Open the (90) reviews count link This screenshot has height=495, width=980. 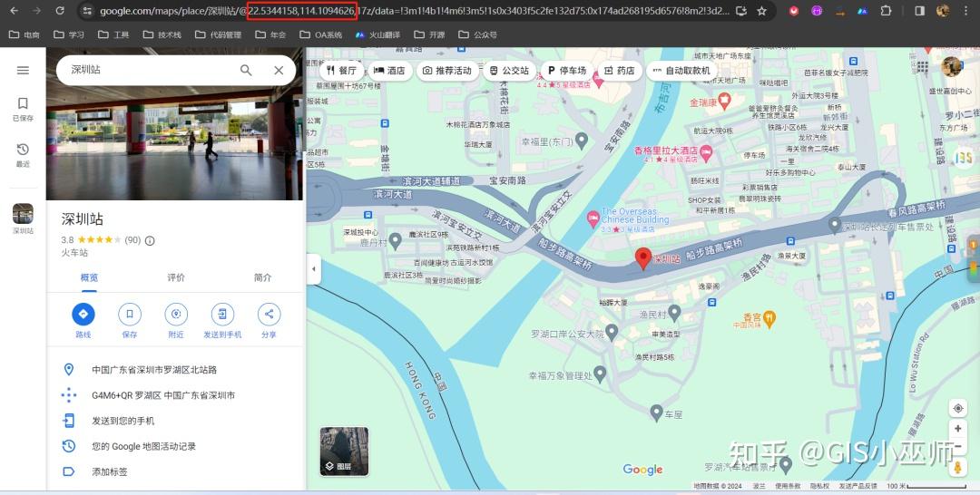click(132, 240)
